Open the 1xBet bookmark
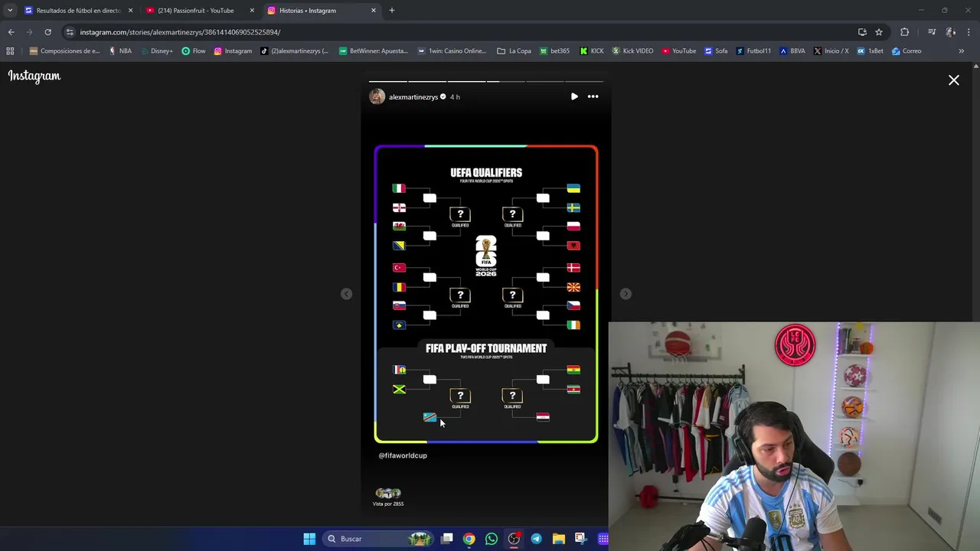 (870, 51)
